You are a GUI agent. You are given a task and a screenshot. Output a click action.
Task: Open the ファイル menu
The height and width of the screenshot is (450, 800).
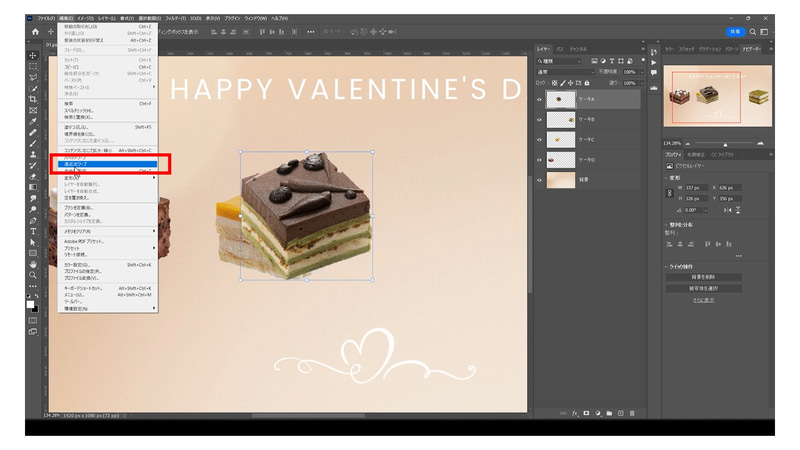click(46, 18)
